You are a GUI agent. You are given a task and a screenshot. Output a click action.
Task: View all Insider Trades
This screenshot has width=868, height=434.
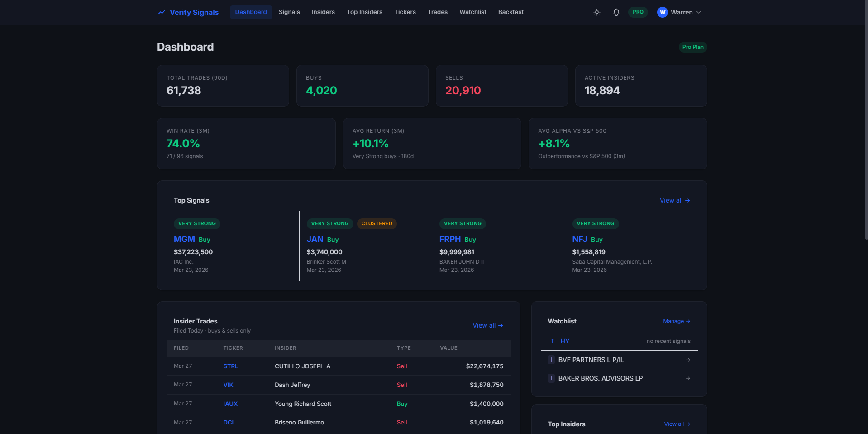pyautogui.click(x=488, y=325)
